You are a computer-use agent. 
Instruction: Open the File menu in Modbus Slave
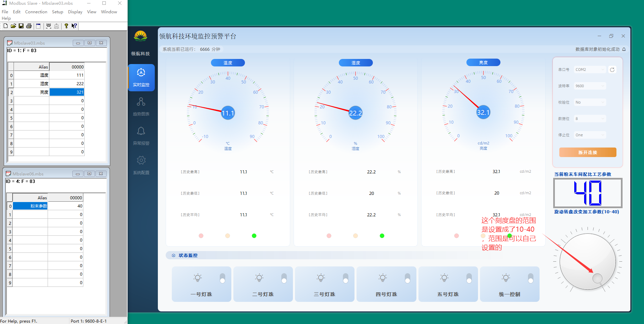click(x=5, y=12)
